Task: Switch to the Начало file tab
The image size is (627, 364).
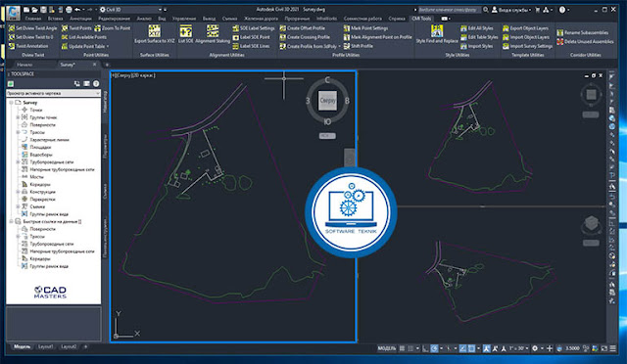Action: 24,65
